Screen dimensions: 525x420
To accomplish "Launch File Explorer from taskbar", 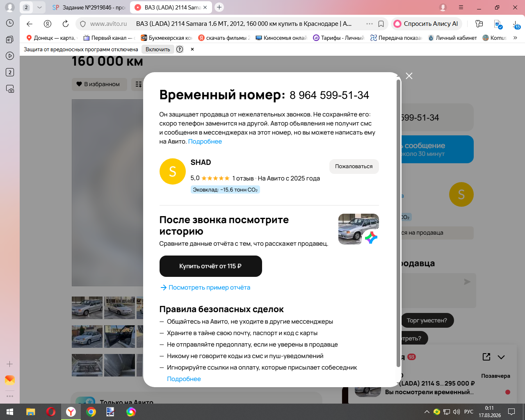I will pyautogui.click(x=30, y=412).
